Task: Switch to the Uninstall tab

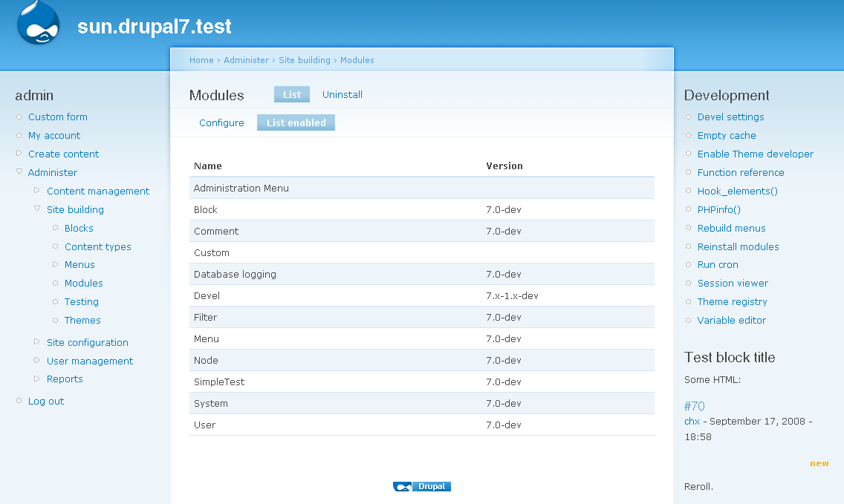Action: [342, 94]
